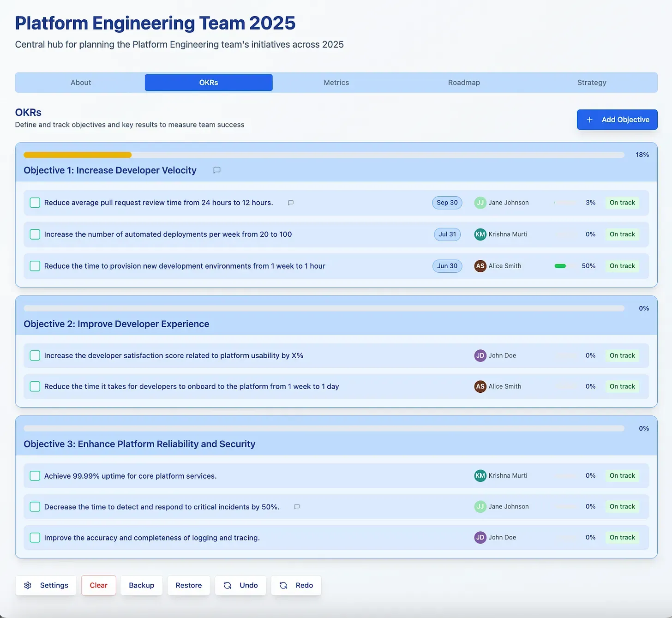Mark developer satisfaction score key result complete
This screenshot has height=618, width=672.
pyautogui.click(x=35, y=355)
